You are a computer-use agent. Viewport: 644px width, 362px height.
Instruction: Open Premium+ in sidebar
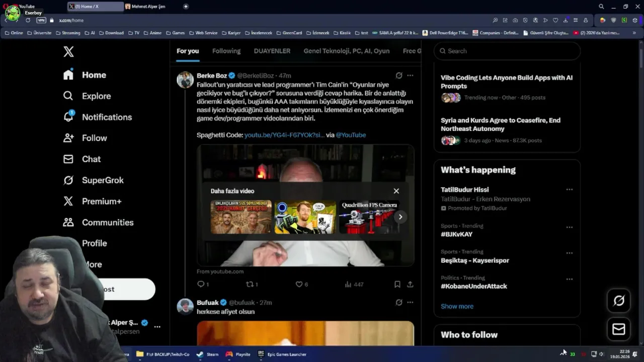92,201
